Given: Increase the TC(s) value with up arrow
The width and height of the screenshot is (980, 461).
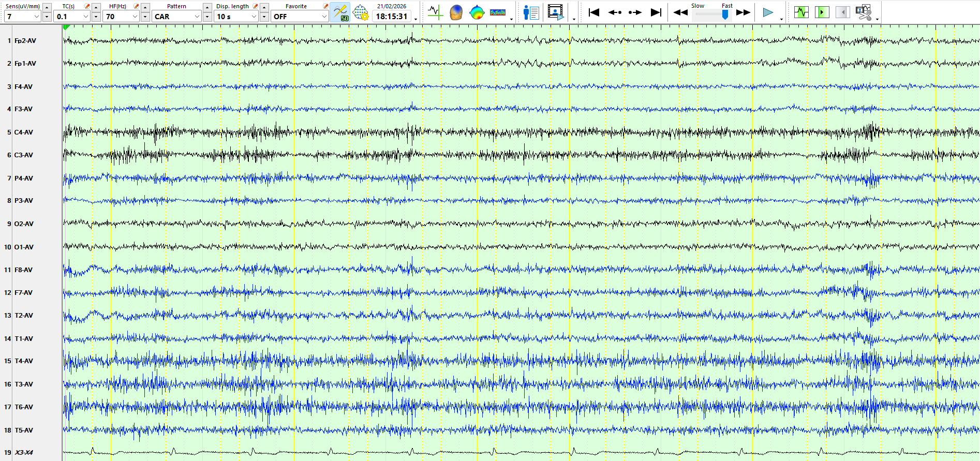Looking at the screenshot, I should [96, 7].
